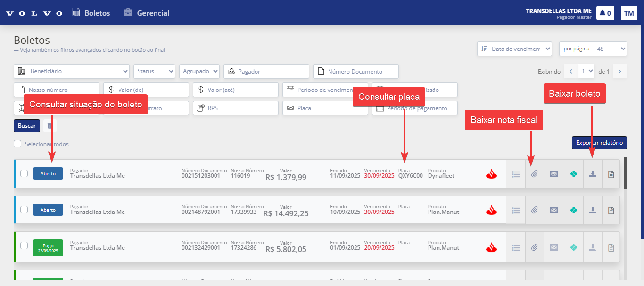
Task: Click the Número Documento input field
Action: [356, 72]
